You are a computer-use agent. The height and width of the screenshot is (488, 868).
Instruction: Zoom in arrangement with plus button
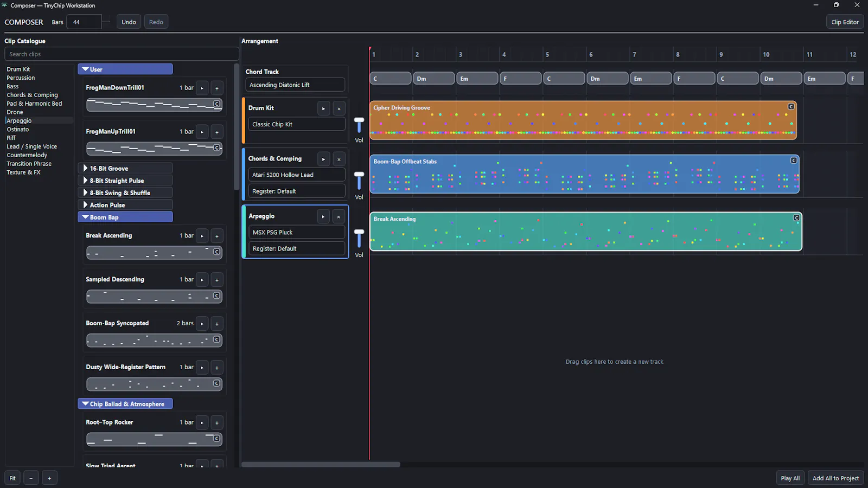(x=49, y=478)
